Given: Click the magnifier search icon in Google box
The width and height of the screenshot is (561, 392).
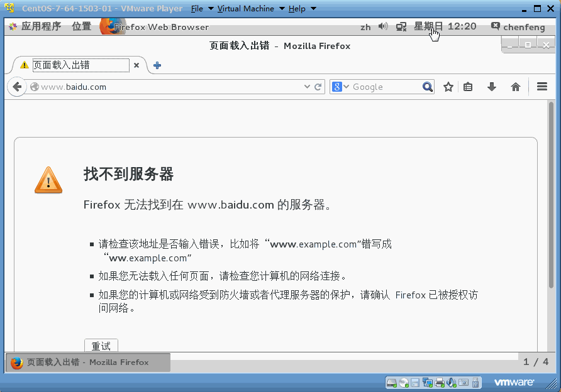Looking at the screenshot, I should coord(427,87).
